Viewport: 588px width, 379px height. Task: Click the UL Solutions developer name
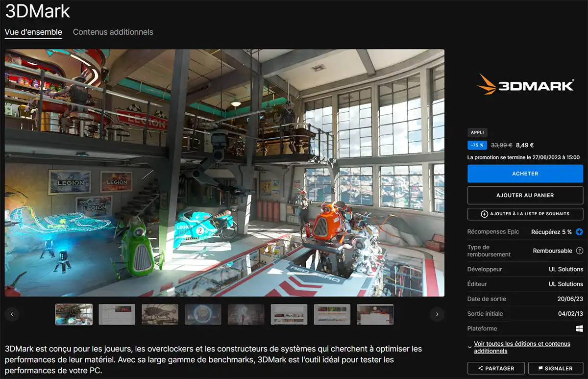[x=565, y=269]
